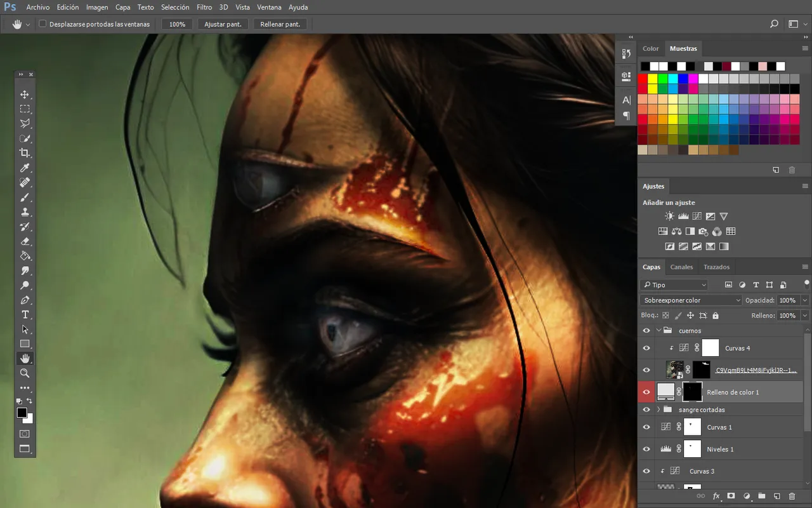Open the Capa menu
The image size is (812, 508).
123,8
